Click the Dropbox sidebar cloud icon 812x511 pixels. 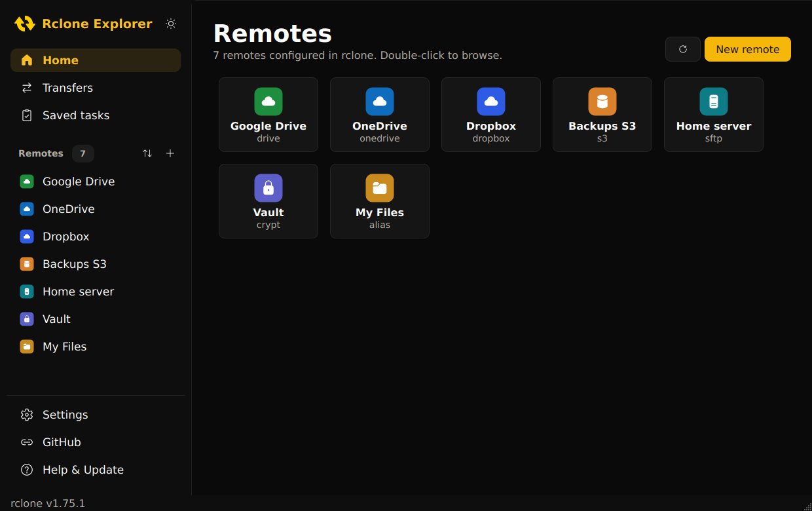click(27, 237)
